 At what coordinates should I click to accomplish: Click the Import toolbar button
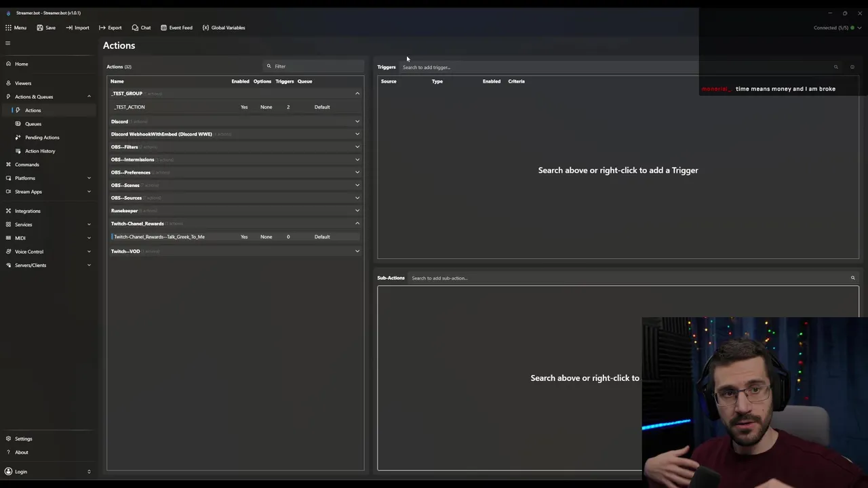coord(77,28)
